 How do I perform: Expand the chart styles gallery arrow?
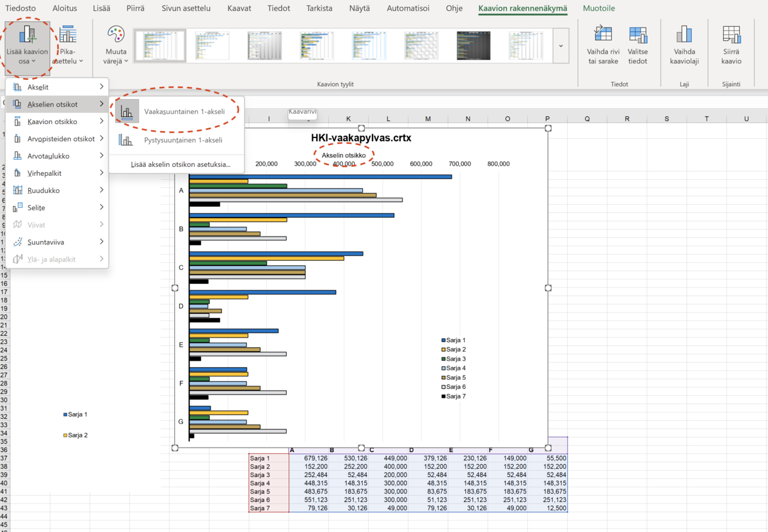tap(561, 46)
